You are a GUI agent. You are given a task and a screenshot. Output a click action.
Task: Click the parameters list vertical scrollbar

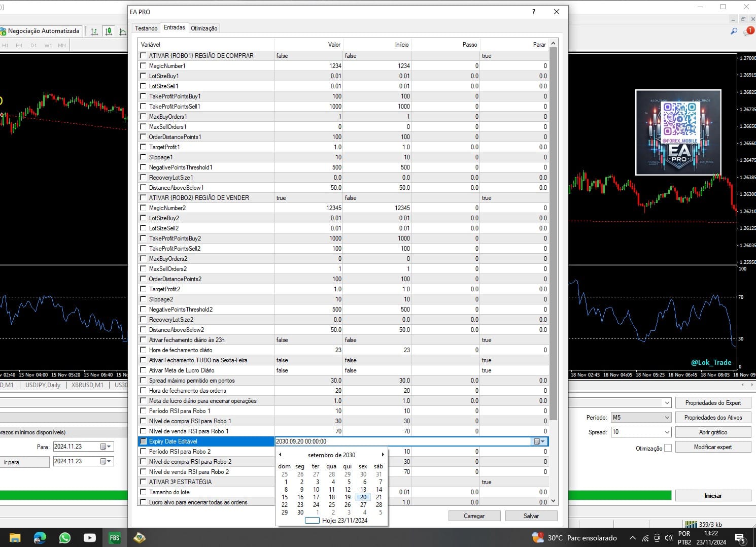click(553, 233)
